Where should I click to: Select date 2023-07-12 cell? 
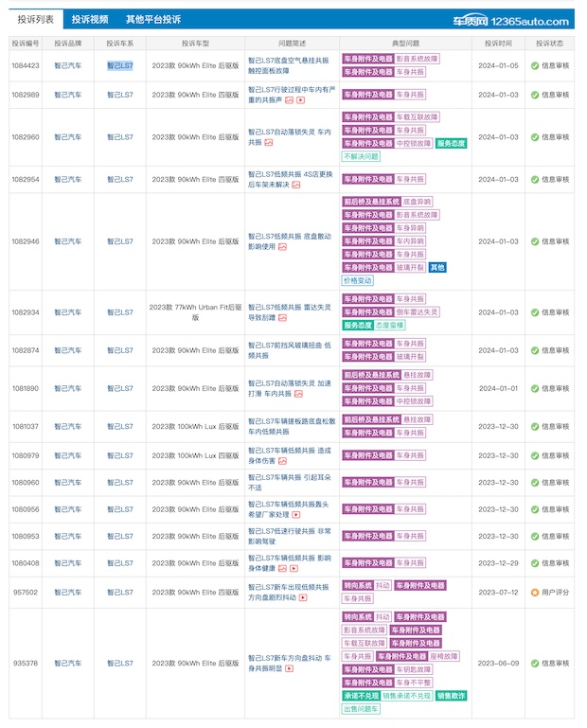[498, 593]
